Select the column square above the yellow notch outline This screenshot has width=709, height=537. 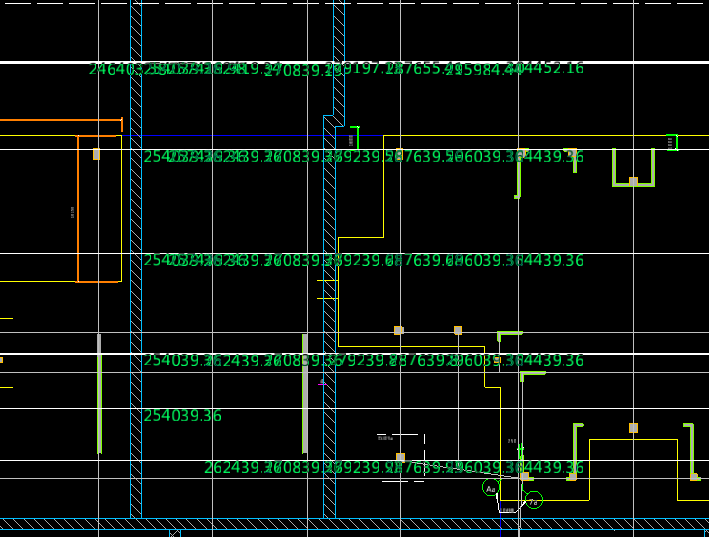click(633, 428)
